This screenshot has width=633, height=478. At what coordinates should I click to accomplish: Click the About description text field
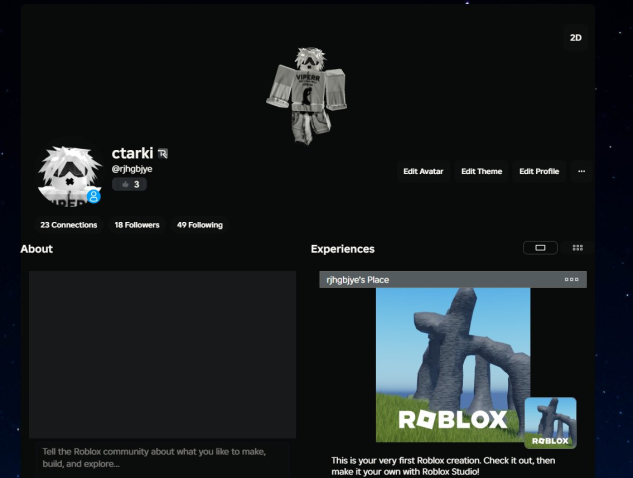(162, 459)
